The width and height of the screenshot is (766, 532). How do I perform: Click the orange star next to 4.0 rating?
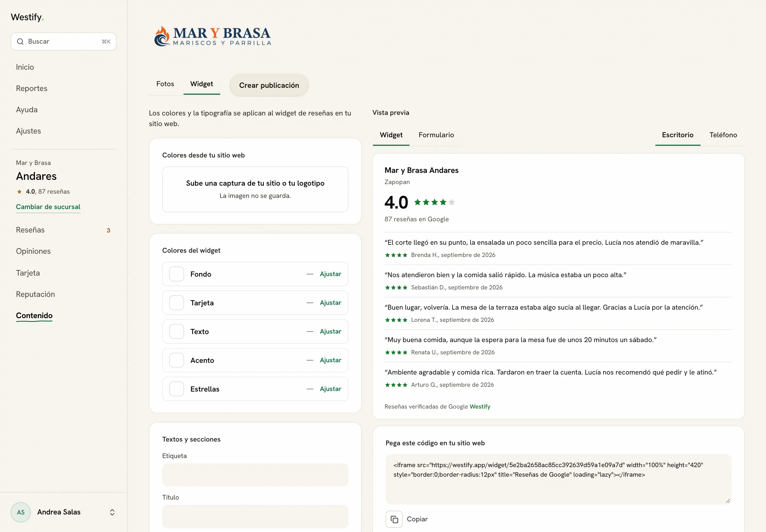click(x=19, y=191)
